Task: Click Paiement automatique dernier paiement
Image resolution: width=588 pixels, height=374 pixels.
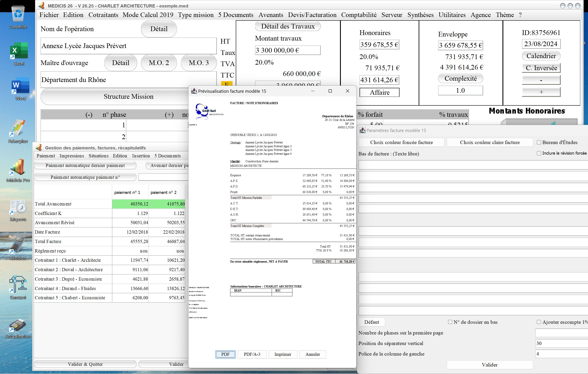Action: pyautogui.click(x=85, y=165)
